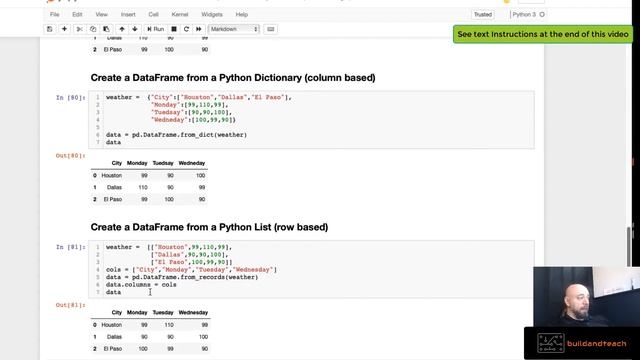Open the File menu
The height and width of the screenshot is (360, 640).
click(x=55, y=14)
